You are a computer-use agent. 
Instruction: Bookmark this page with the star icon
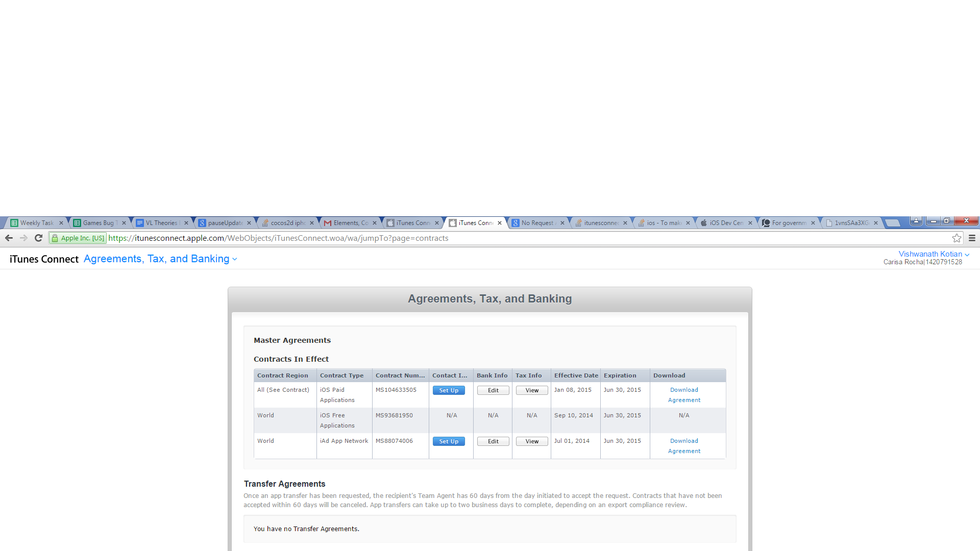pos(957,238)
